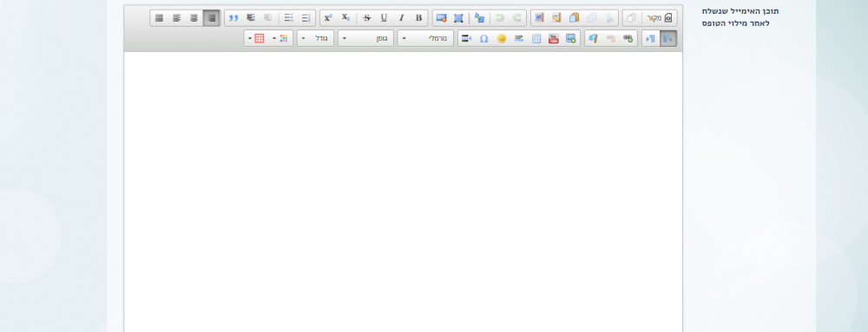The width and height of the screenshot is (868, 332).
Task: Center-align the text
Action: click(194, 17)
